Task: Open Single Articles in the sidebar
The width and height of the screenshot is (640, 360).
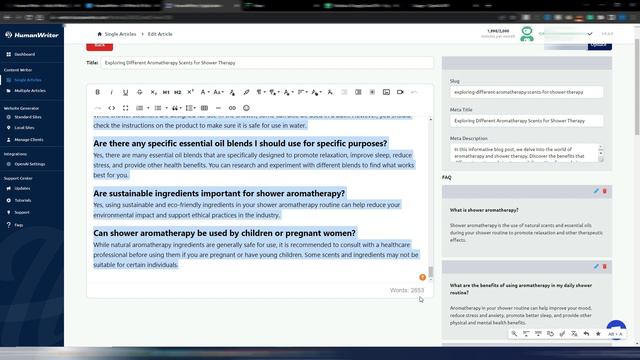Action: (x=28, y=80)
